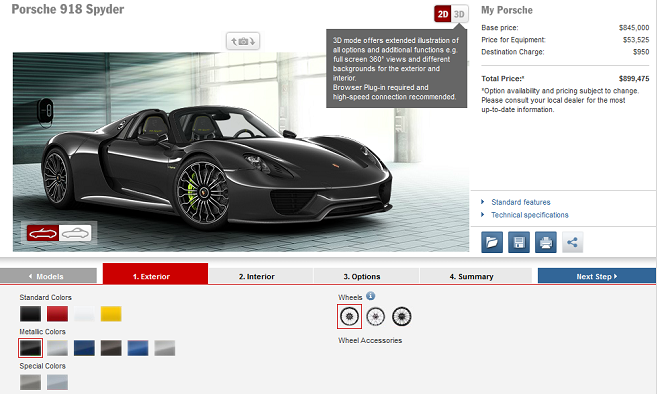The image size is (660, 394).
Task: Print the configuration with printer icon
Action: click(x=546, y=242)
